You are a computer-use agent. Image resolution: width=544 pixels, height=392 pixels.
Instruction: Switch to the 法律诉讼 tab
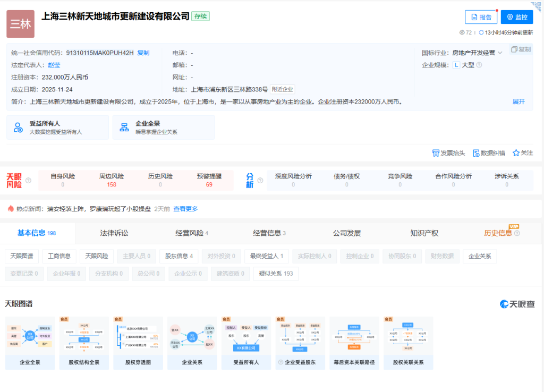[x=115, y=233]
